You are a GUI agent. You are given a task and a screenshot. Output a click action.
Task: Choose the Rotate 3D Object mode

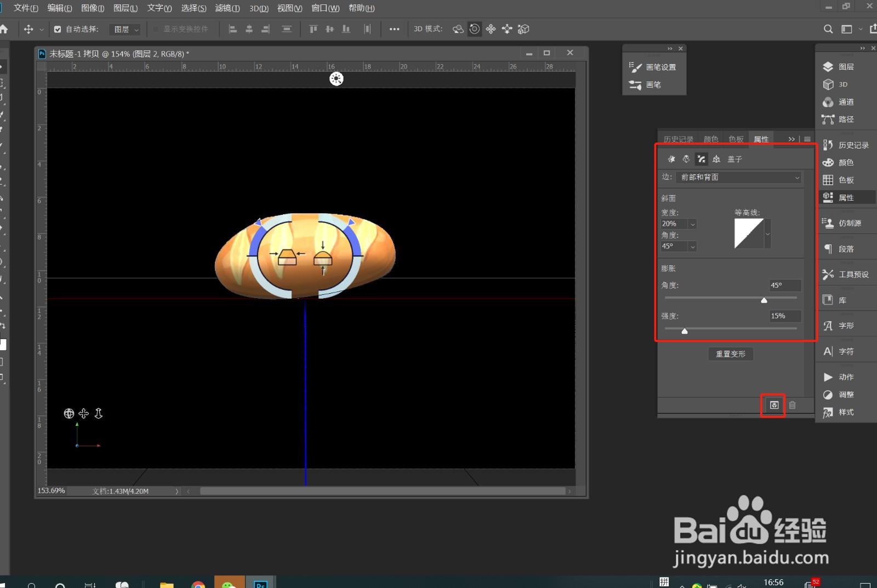458,29
